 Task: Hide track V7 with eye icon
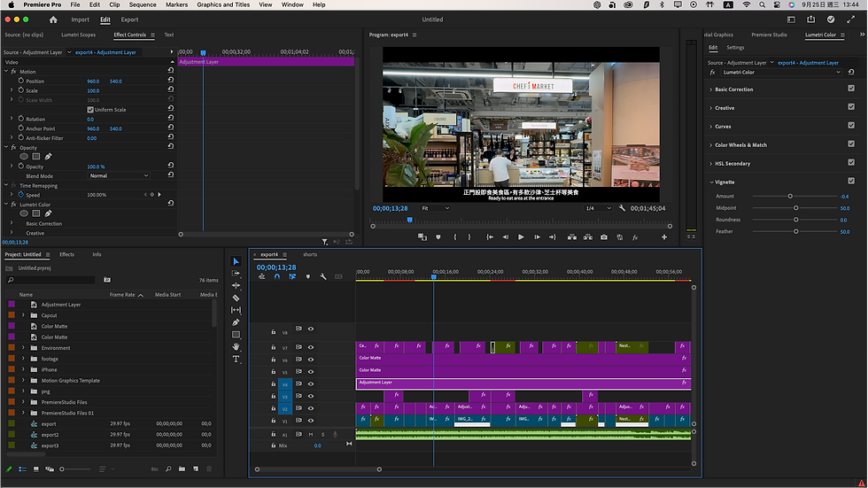point(311,347)
